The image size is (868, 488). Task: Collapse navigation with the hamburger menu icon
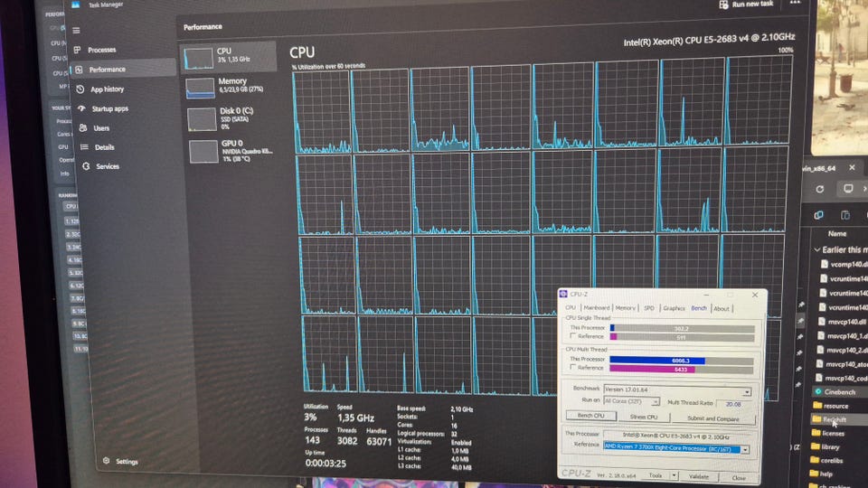point(76,31)
